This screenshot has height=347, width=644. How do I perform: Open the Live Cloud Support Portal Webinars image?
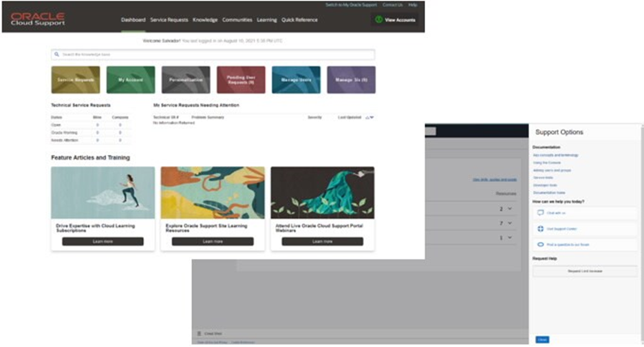(x=323, y=192)
